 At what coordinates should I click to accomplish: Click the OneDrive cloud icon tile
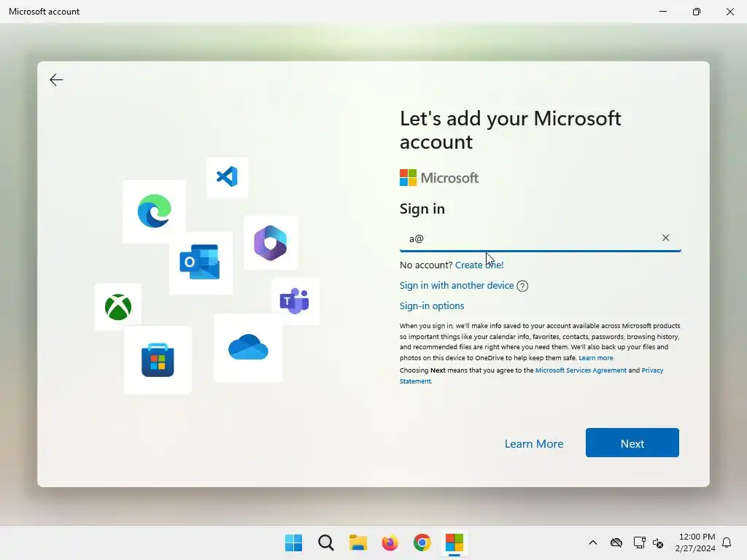[248, 348]
